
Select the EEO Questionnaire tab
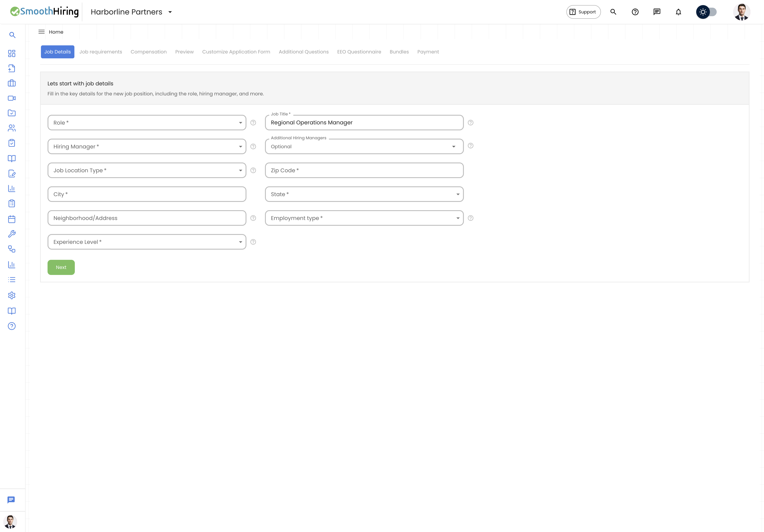coord(359,52)
